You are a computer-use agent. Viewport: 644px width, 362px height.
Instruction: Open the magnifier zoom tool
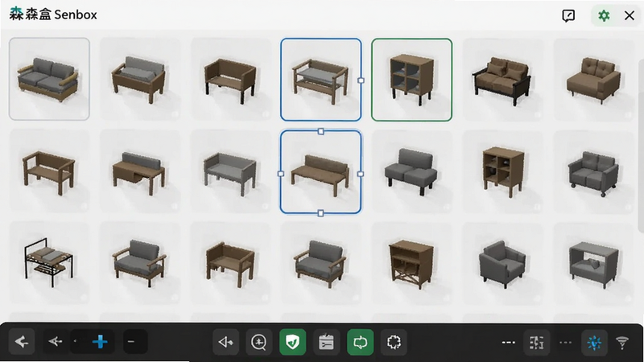[x=258, y=342]
